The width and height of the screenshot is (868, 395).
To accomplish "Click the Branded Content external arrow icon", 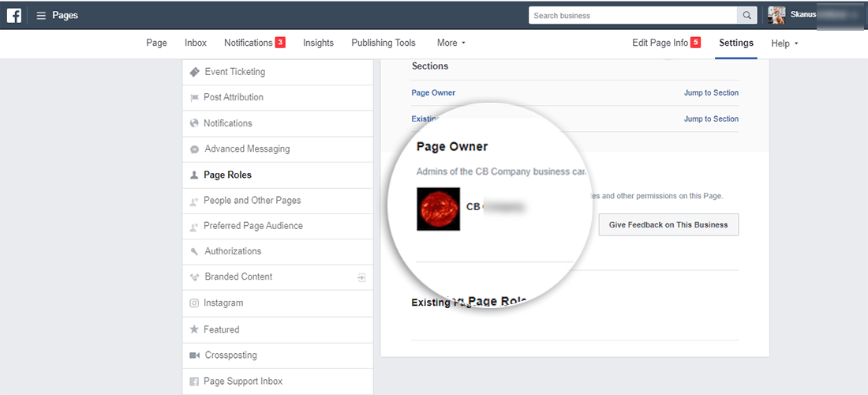I will point(361,277).
